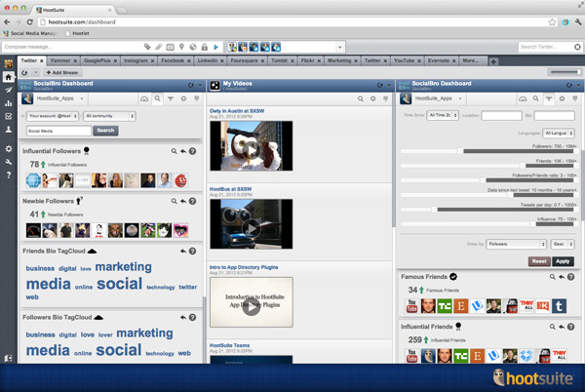The height and width of the screenshot is (392, 585).
Task: Click gear icon in left SocialBro toolbar
Action: tap(183, 98)
